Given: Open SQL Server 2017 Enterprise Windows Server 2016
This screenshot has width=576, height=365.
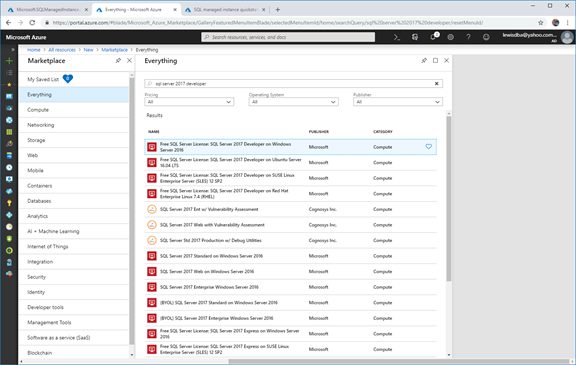Looking at the screenshot, I should 291,287.
